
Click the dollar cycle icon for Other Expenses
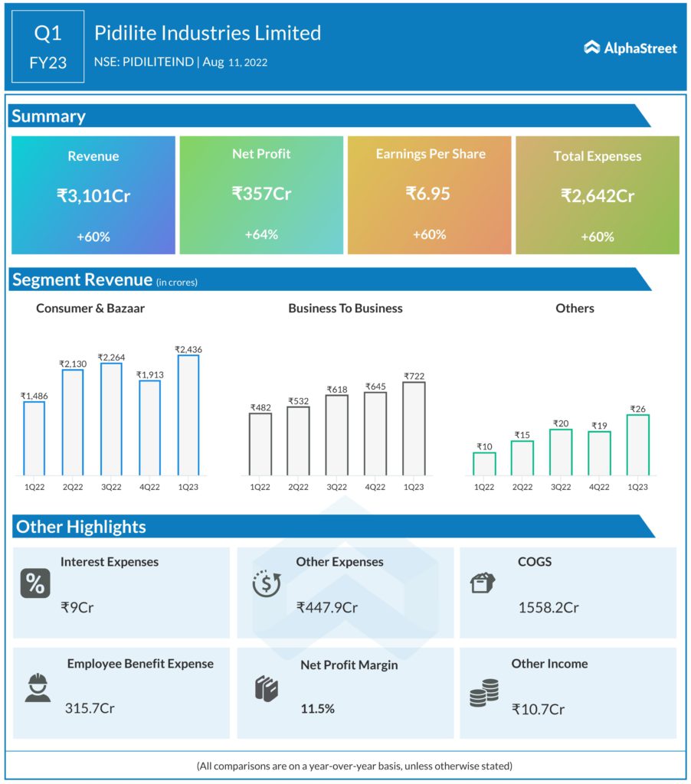[267, 584]
